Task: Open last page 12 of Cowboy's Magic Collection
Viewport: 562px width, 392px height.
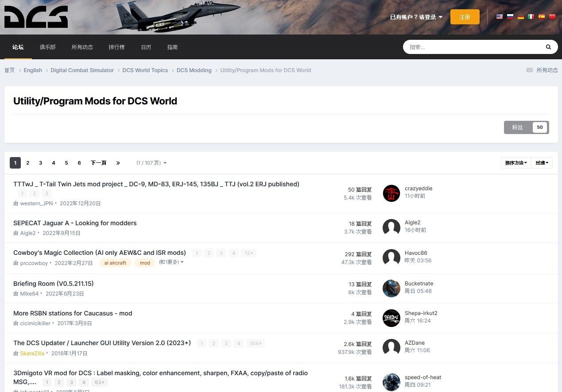Action: [249, 253]
